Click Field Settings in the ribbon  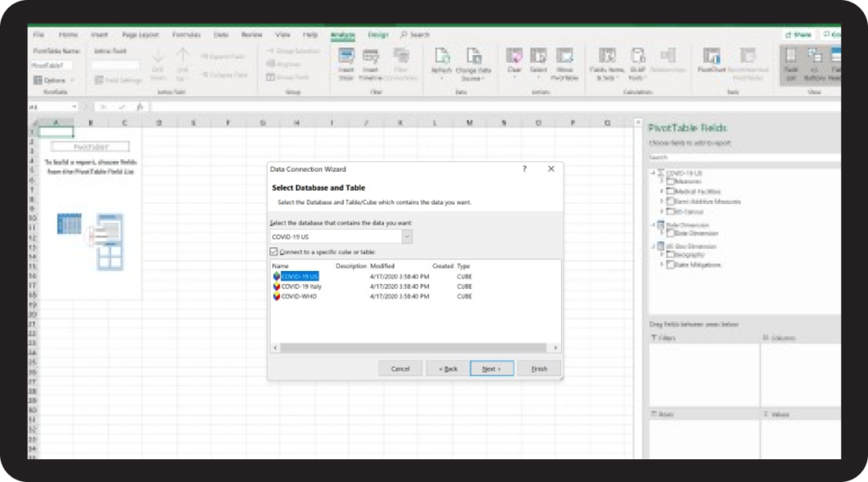119,80
